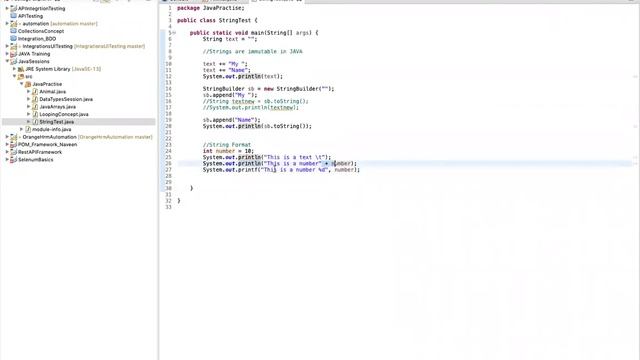Click the StringTest.java file icon
Screen dimensions: 640x360
(x=35, y=122)
